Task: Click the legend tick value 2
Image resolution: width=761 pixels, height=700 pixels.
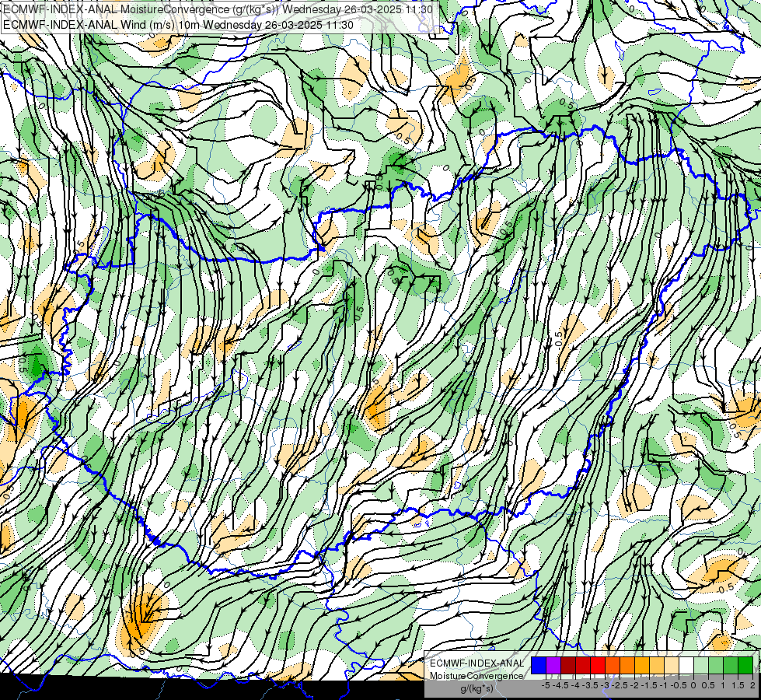Action: pos(752,685)
